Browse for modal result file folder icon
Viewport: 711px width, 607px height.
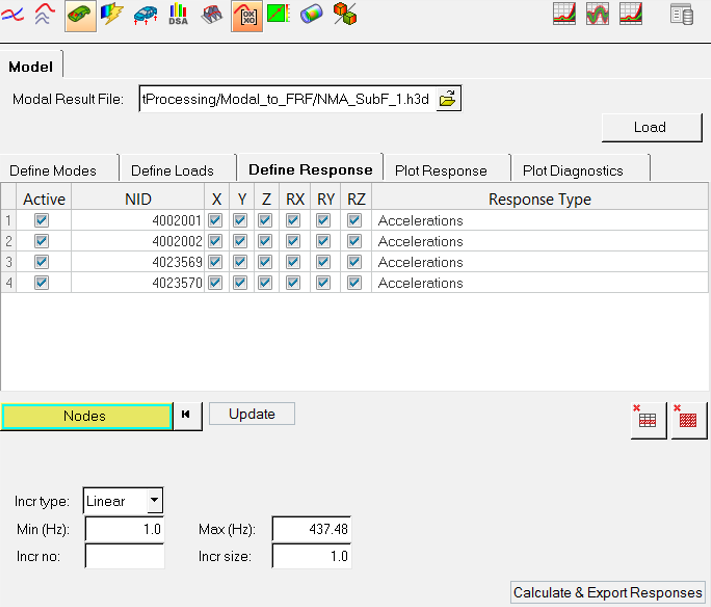tap(449, 99)
